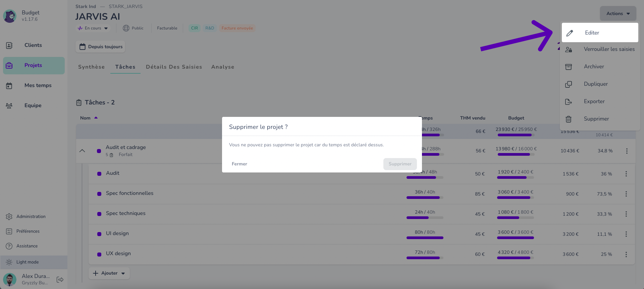
Task: Click the Projets briefcase icon
Action: click(9, 65)
